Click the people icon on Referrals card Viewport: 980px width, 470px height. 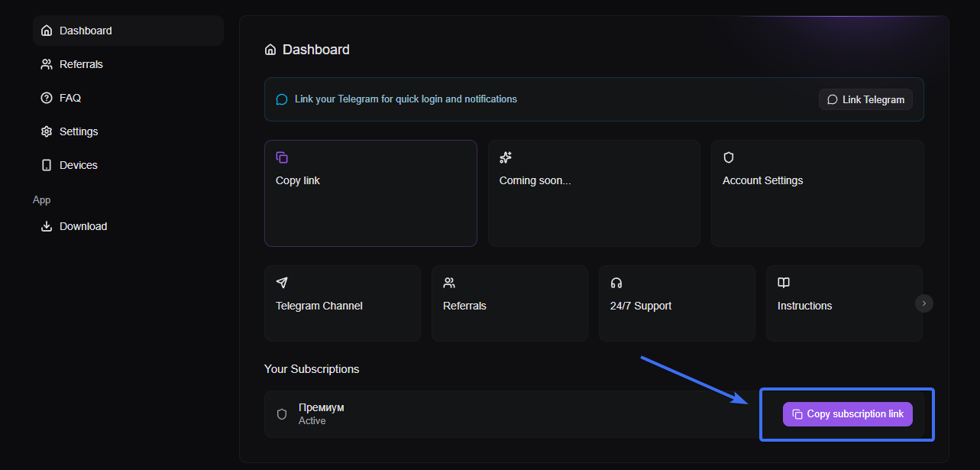449,283
